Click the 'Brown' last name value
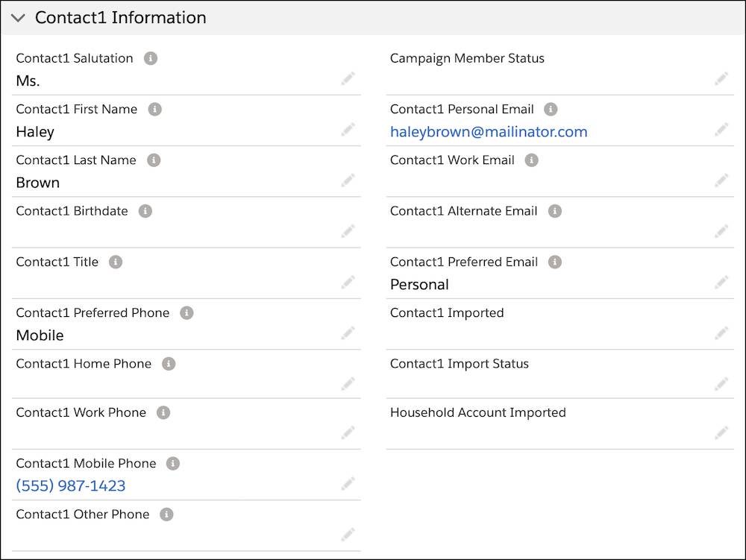This screenshot has height=560, width=746. [37, 183]
